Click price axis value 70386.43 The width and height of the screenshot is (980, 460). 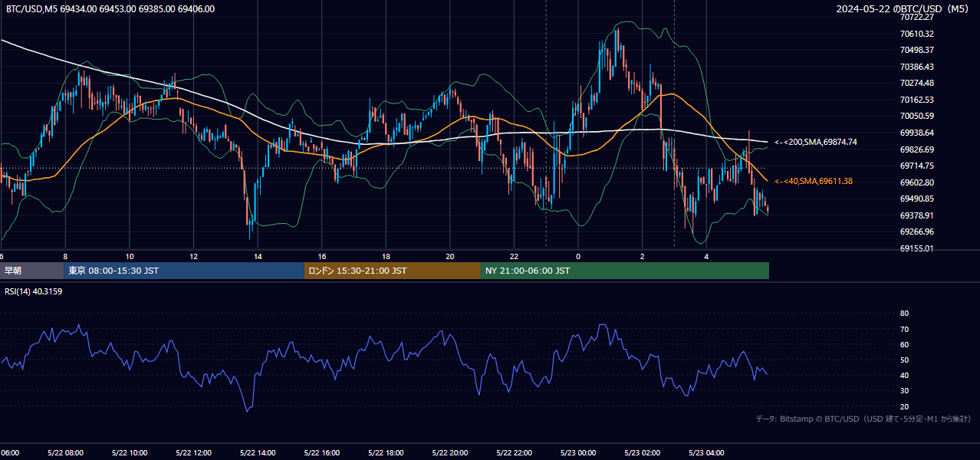tap(916, 67)
